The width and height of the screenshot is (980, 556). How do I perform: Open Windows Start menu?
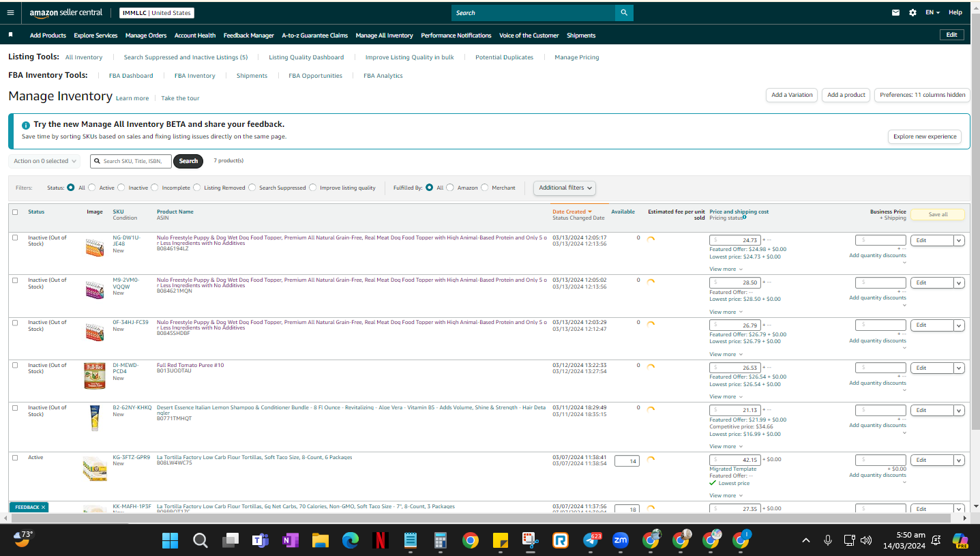170,541
